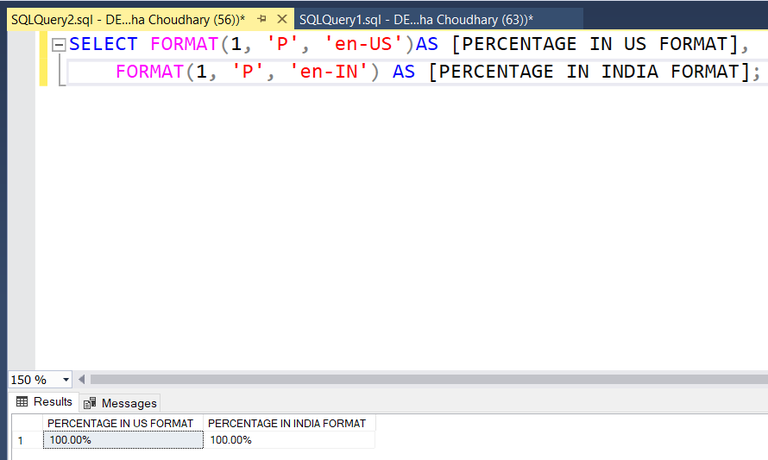The width and height of the screenshot is (768, 460).
Task: Click the [PERCENTAGE IN US FORMAT] alias
Action: tap(594, 44)
